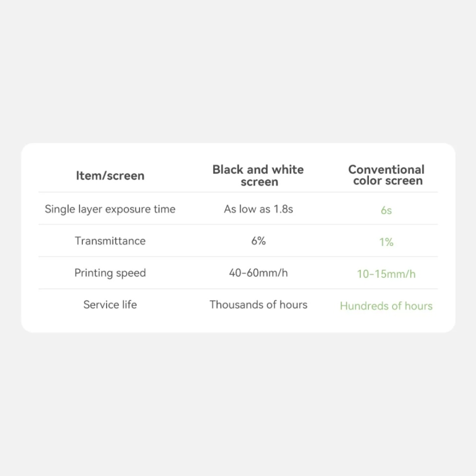Click the green 6s exposure value

pos(386,210)
